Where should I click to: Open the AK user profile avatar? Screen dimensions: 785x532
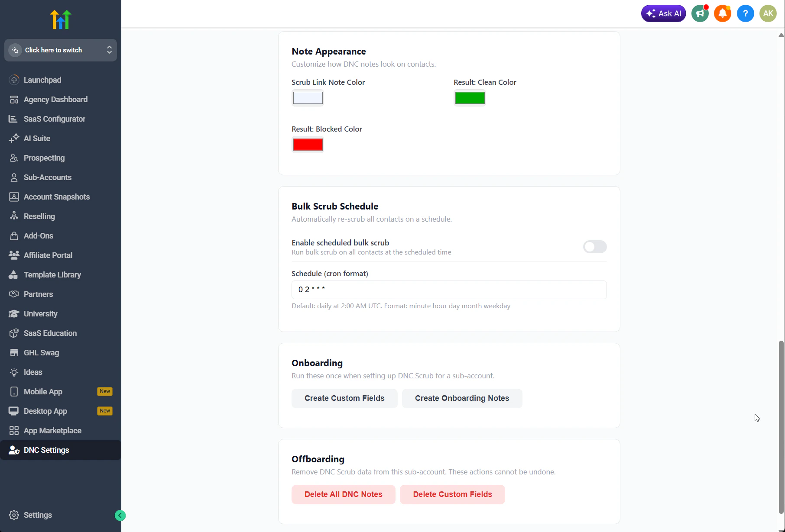(768, 13)
